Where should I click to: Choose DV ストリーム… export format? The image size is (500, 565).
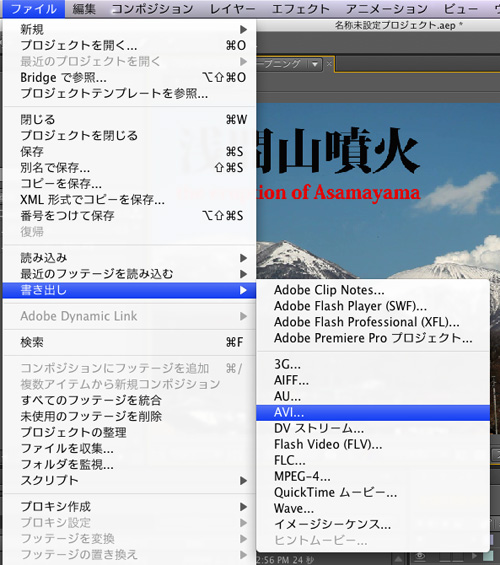pyautogui.click(x=373, y=428)
